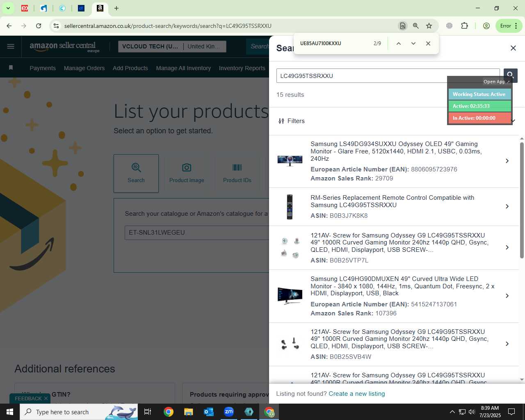Open Manage All Inventory menu

click(183, 68)
